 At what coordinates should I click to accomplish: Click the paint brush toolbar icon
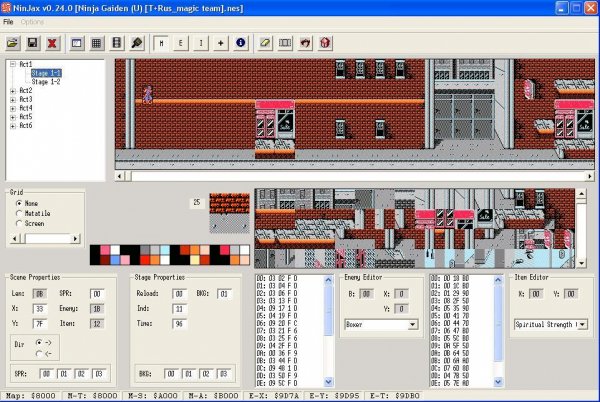[137, 43]
